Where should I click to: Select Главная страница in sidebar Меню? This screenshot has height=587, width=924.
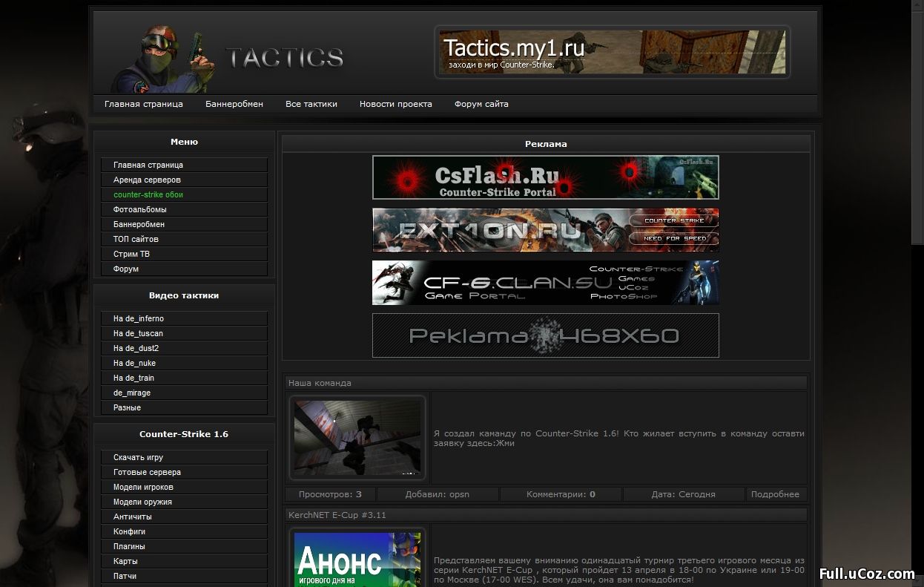coord(184,165)
